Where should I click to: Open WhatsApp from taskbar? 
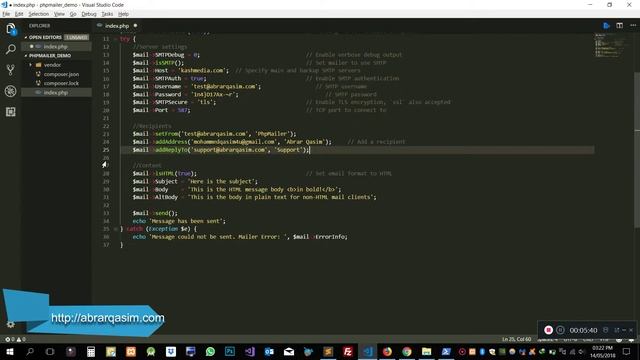click(210, 351)
